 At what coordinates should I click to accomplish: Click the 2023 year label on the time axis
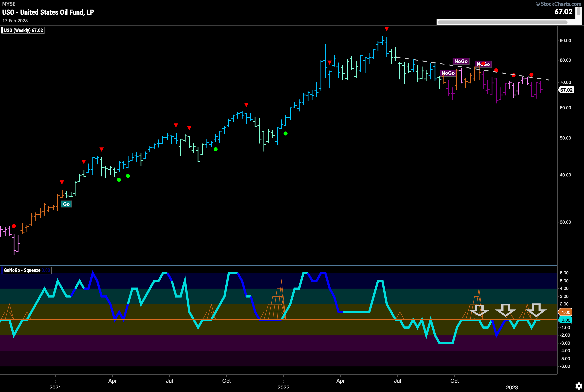click(x=512, y=387)
